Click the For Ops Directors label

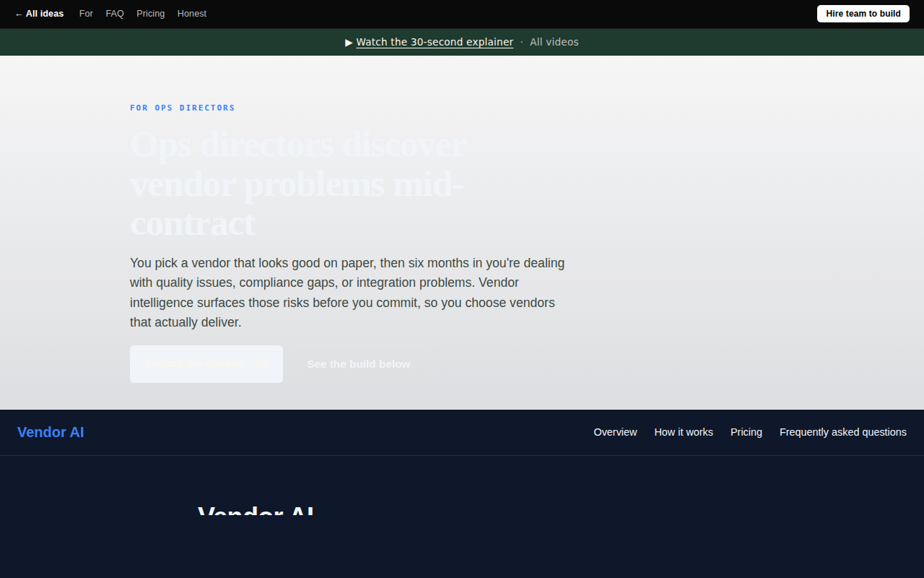click(183, 108)
